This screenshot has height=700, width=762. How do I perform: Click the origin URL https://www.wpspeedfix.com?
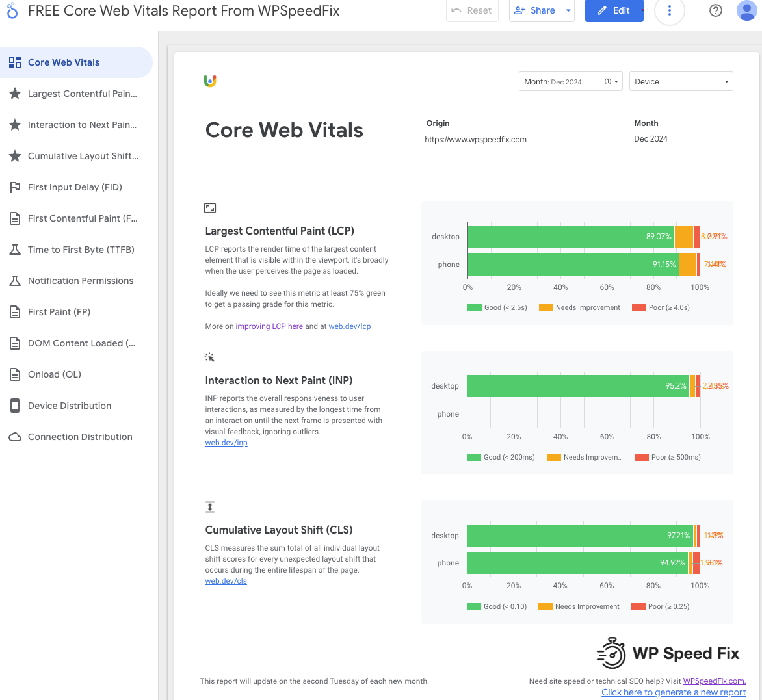click(475, 140)
